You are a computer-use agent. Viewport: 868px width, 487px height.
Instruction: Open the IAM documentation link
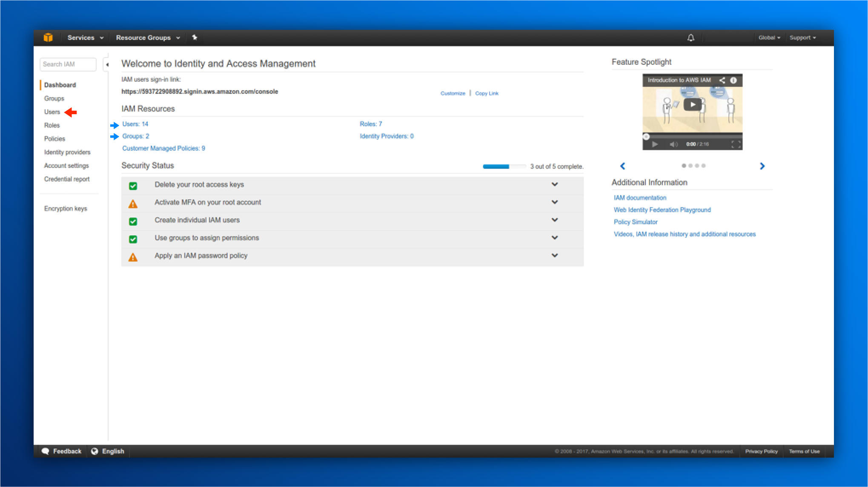pyautogui.click(x=640, y=198)
